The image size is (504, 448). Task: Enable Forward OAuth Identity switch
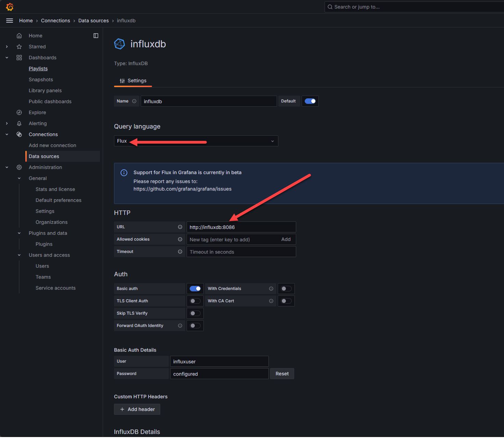195,326
